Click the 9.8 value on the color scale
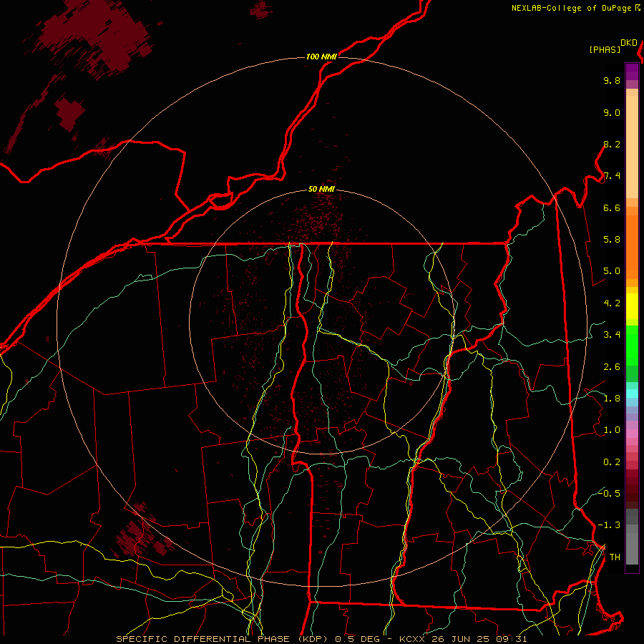This screenshot has width=644, height=644. (612, 80)
